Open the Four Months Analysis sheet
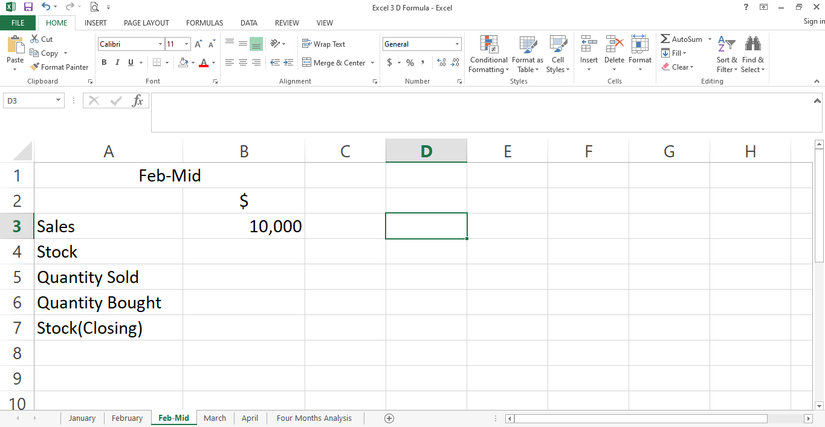 click(314, 418)
